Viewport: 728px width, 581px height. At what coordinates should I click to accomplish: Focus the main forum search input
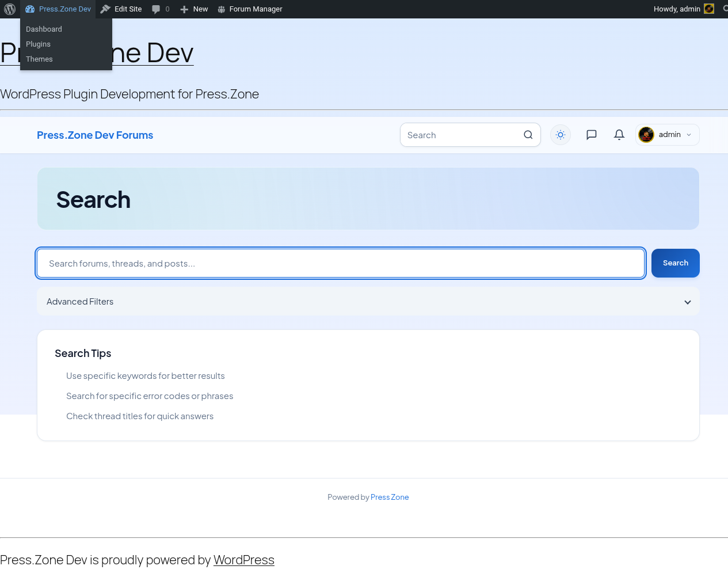point(341,263)
